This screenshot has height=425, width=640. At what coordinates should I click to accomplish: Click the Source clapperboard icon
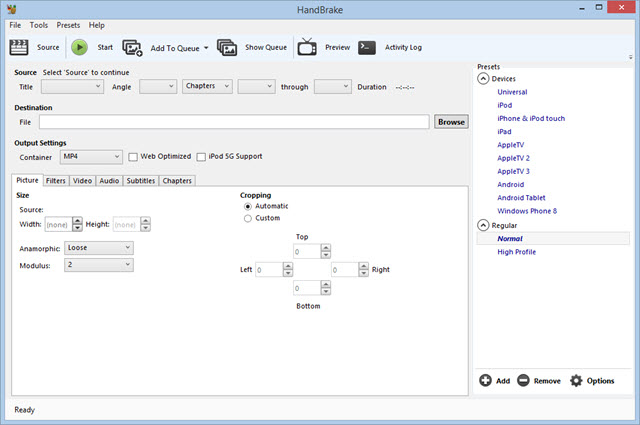19,47
